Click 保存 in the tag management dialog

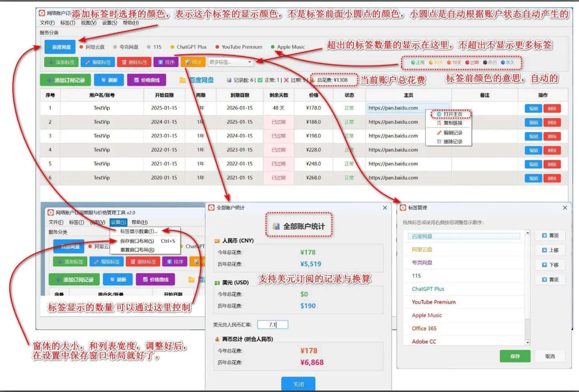(x=515, y=356)
